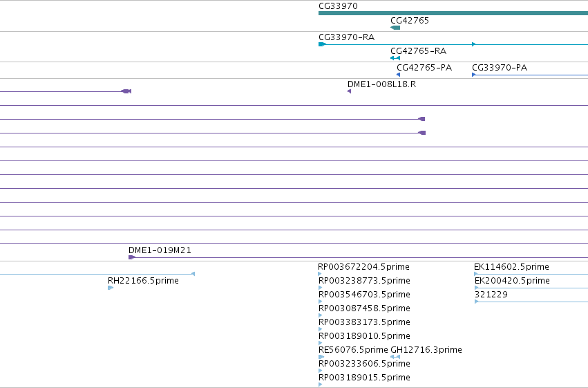Select the CG42765 gene glyph
The image size is (588, 388).
[395, 28]
